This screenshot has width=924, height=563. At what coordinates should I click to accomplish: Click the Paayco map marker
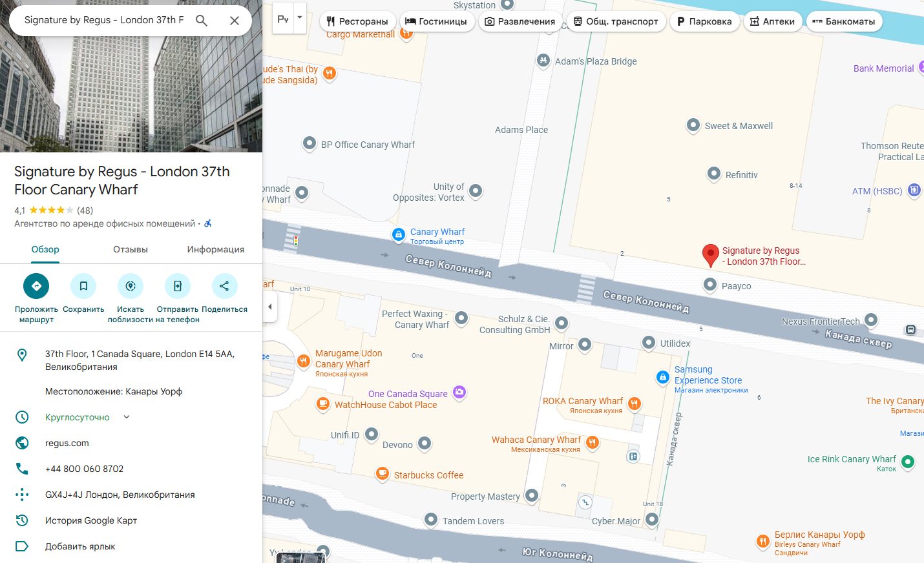tap(710, 285)
